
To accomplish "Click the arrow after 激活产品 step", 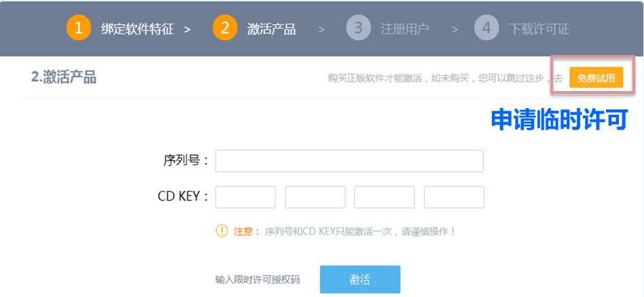I will 321,30.
